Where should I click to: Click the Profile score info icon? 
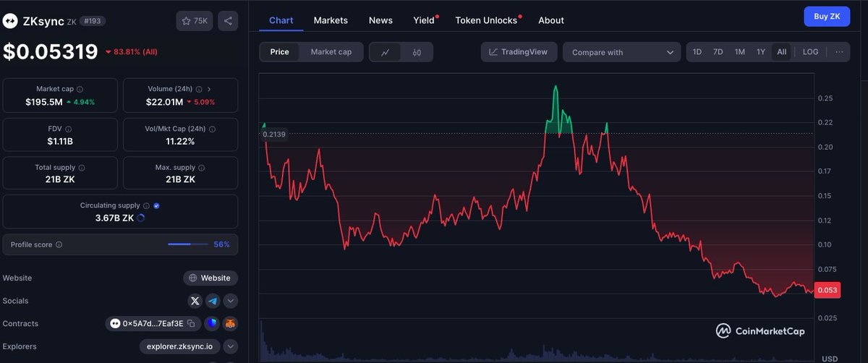[59, 244]
